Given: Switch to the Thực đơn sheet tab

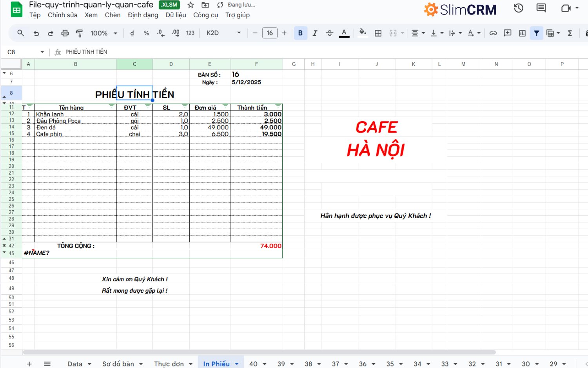Looking at the screenshot, I should tap(169, 364).
